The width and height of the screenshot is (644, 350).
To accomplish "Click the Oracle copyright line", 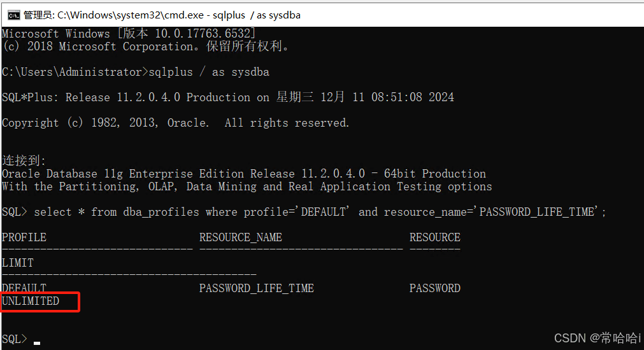I will (x=175, y=123).
